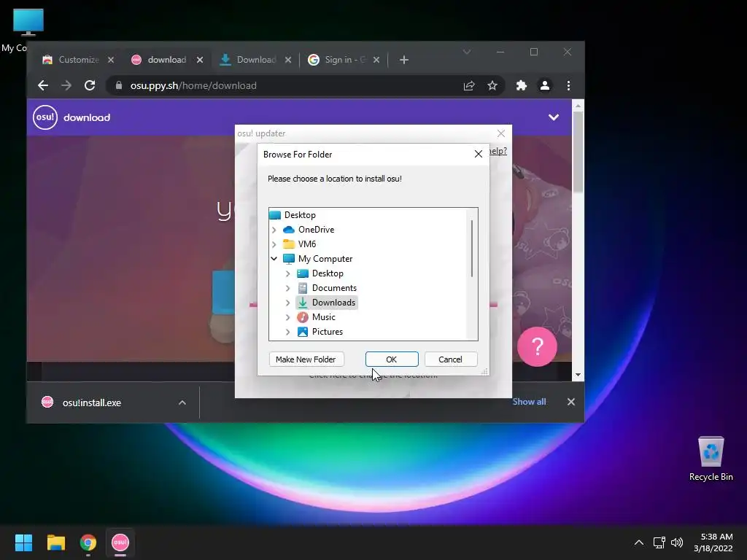Share this page icon in address bar
The image size is (747, 560).
[x=469, y=85]
